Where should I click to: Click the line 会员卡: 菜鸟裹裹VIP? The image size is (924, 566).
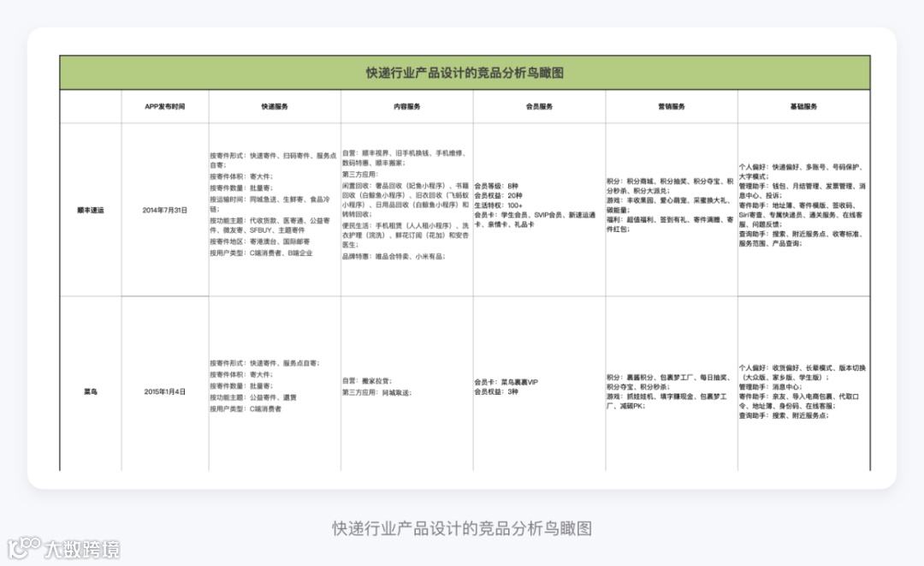(506, 382)
